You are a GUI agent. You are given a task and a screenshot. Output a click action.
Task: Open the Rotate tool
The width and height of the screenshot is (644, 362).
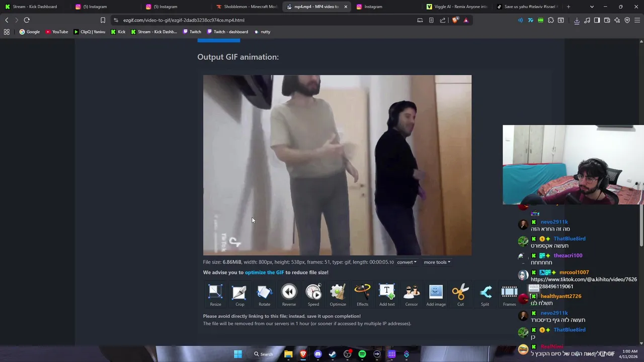[x=264, y=295]
